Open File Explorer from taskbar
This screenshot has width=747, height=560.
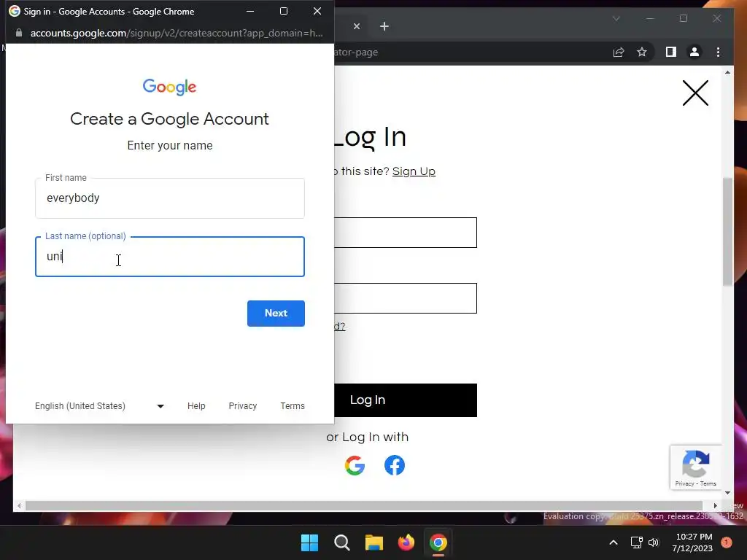click(x=374, y=542)
